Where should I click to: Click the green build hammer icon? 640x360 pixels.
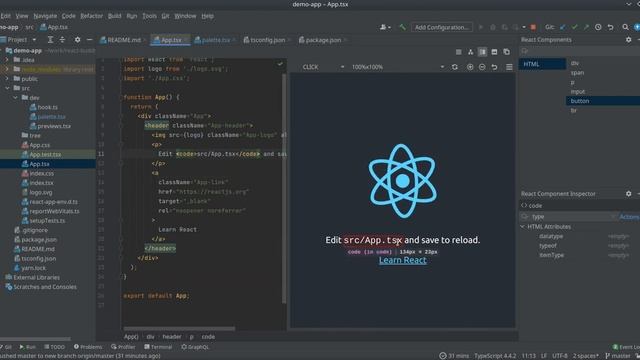pos(402,27)
